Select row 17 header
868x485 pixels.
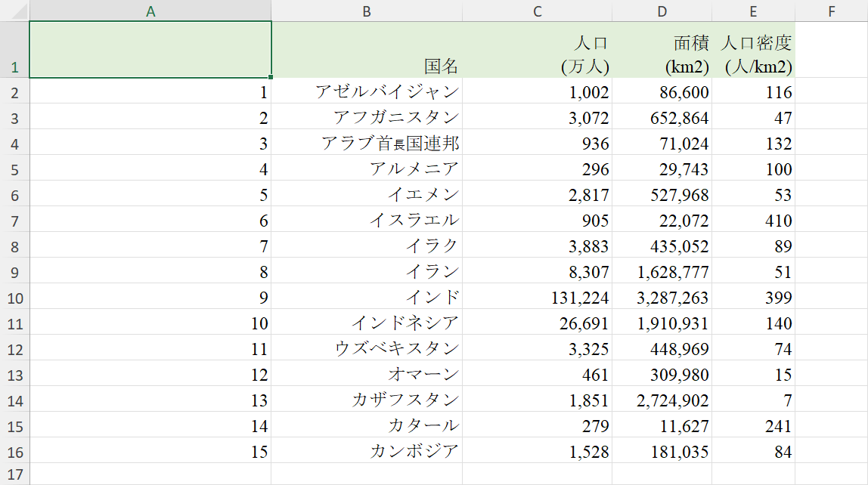(x=14, y=475)
